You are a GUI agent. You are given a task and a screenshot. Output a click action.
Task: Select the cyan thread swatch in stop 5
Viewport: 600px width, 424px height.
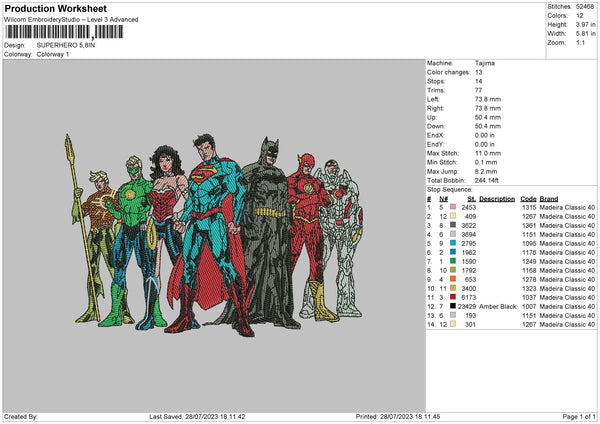[x=455, y=243]
